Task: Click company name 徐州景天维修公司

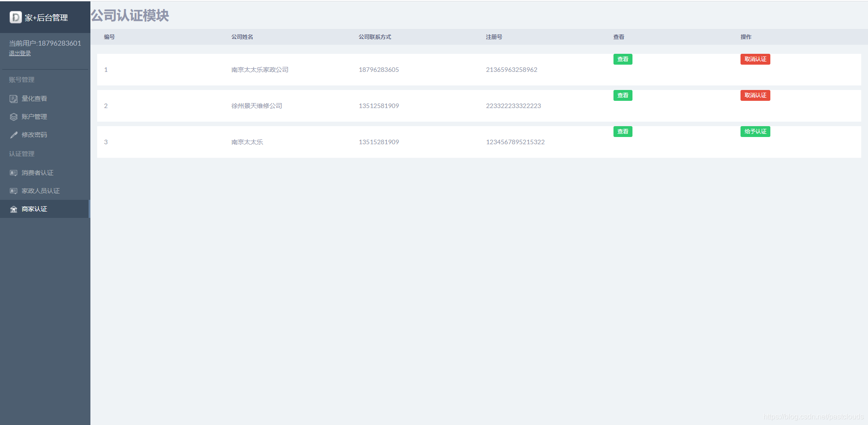Action: click(x=257, y=106)
